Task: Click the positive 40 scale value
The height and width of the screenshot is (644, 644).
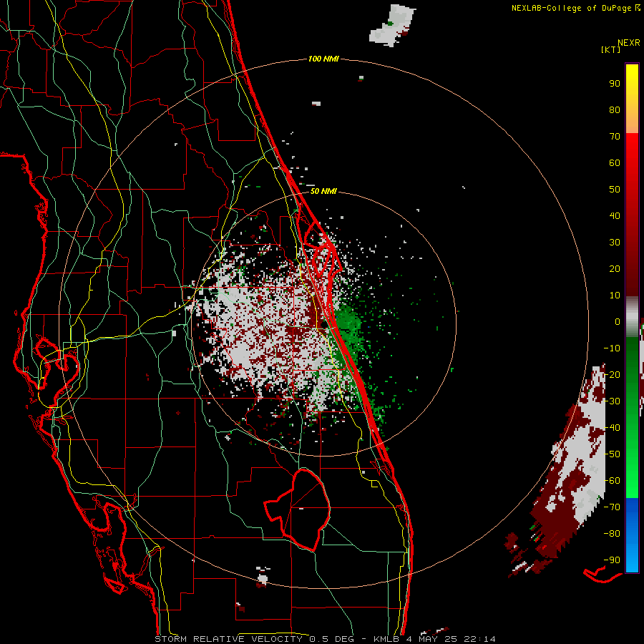Action: point(615,215)
